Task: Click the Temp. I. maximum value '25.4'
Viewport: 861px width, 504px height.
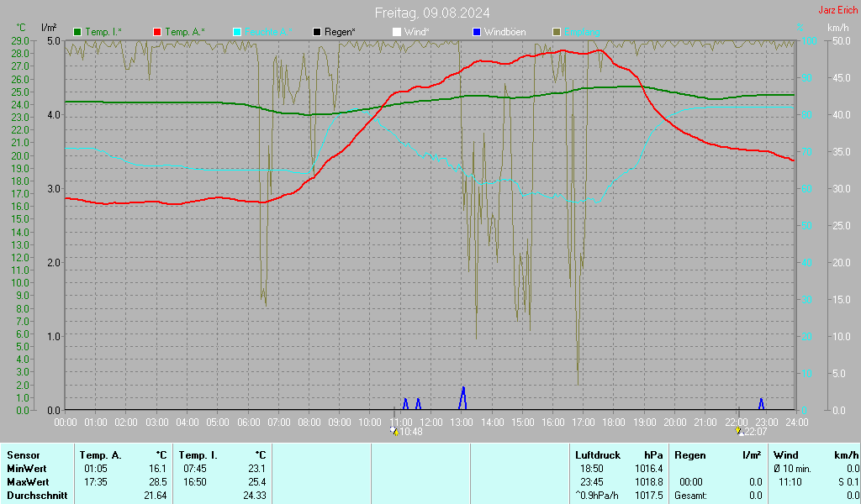Action: [x=256, y=482]
